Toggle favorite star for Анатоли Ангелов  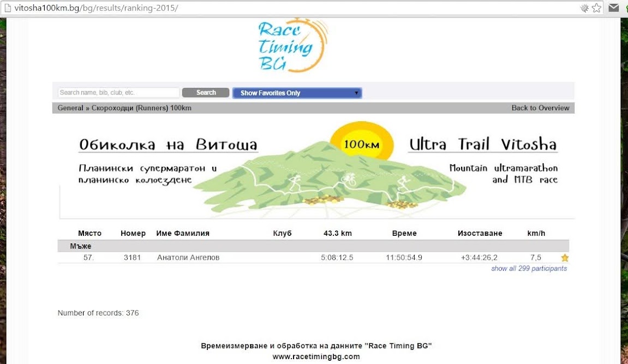pos(565,258)
